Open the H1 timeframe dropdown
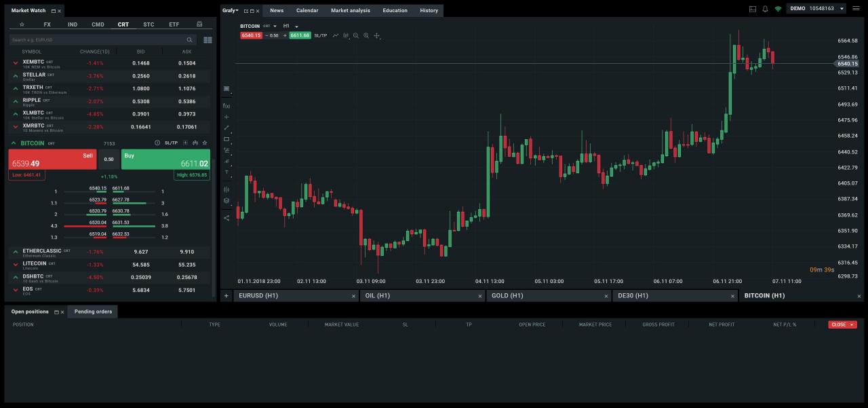The width and height of the screenshot is (868, 408). (x=296, y=26)
